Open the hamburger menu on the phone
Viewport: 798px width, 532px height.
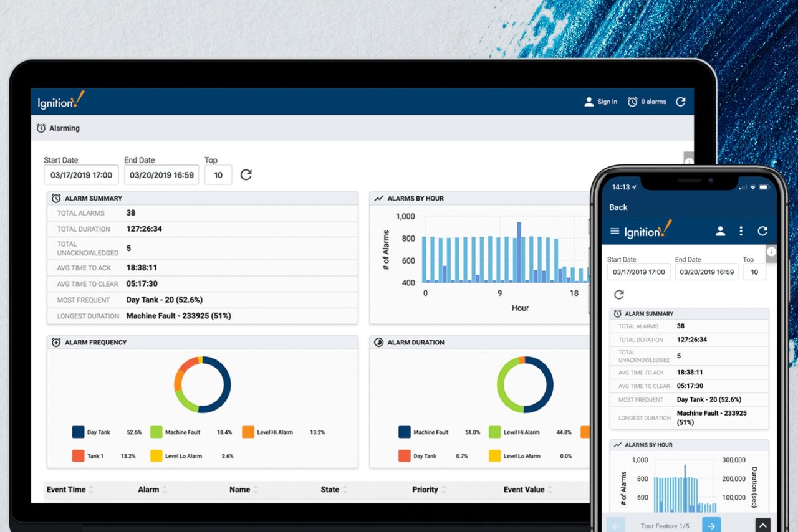coord(615,231)
